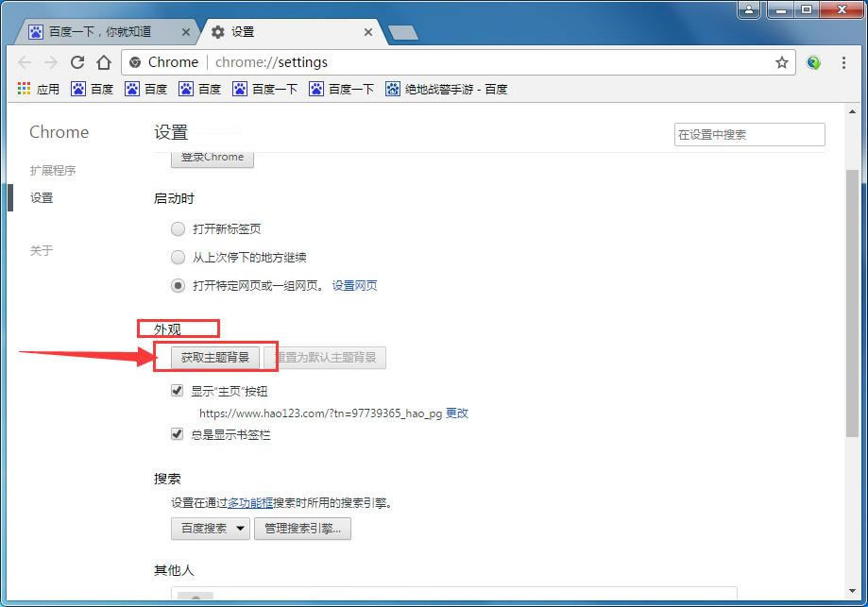
Task: Open 关于 in sidebar
Action: click(x=42, y=251)
